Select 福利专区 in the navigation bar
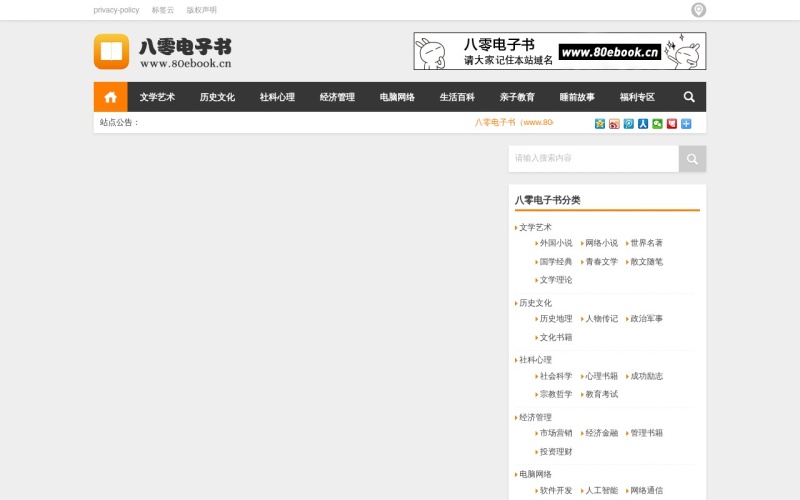The height and width of the screenshot is (500, 800). pos(637,97)
